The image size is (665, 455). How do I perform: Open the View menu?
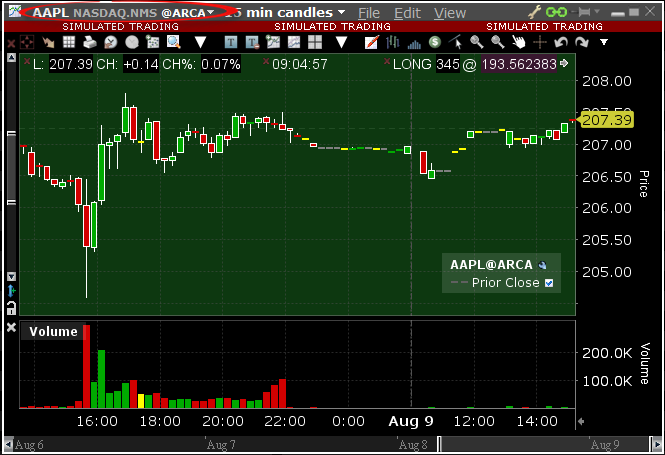coord(450,13)
